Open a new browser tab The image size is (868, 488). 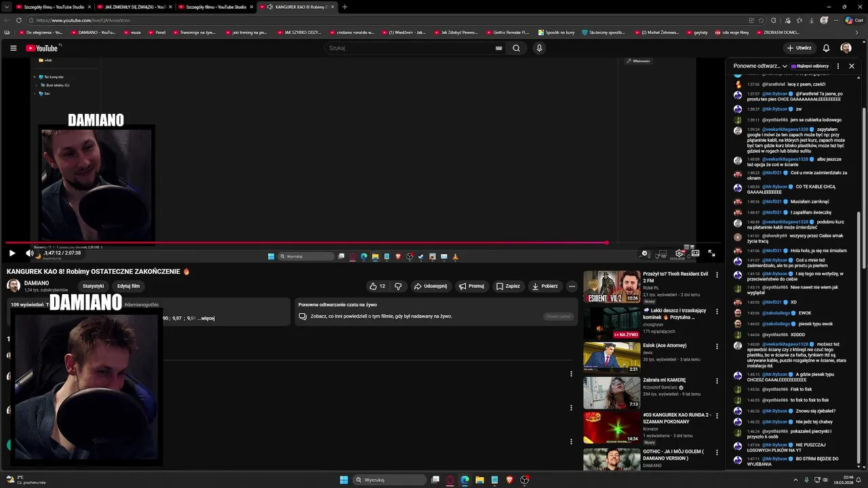tap(344, 7)
